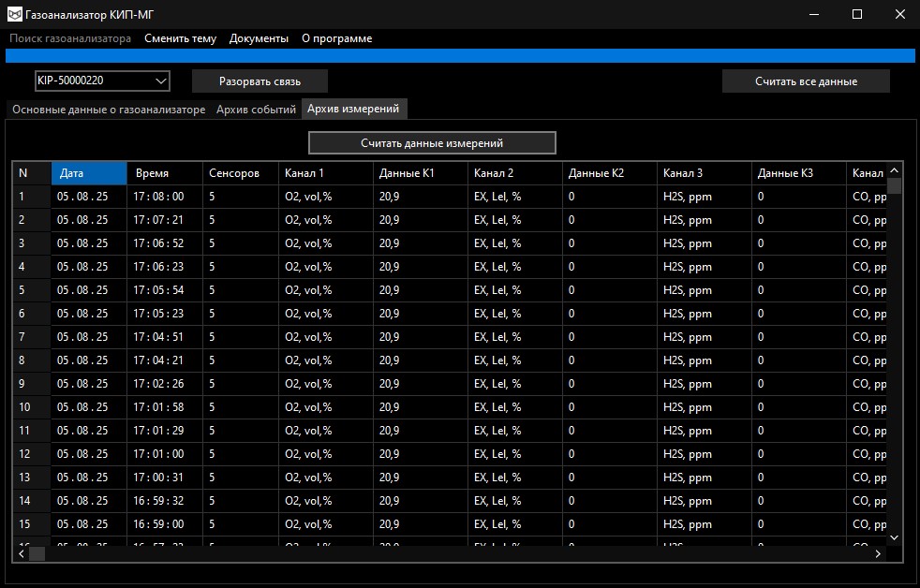The height and width of the screenshot is (588, 920).
Task: Open the Сменить тему menu
Action: point(180,38)
